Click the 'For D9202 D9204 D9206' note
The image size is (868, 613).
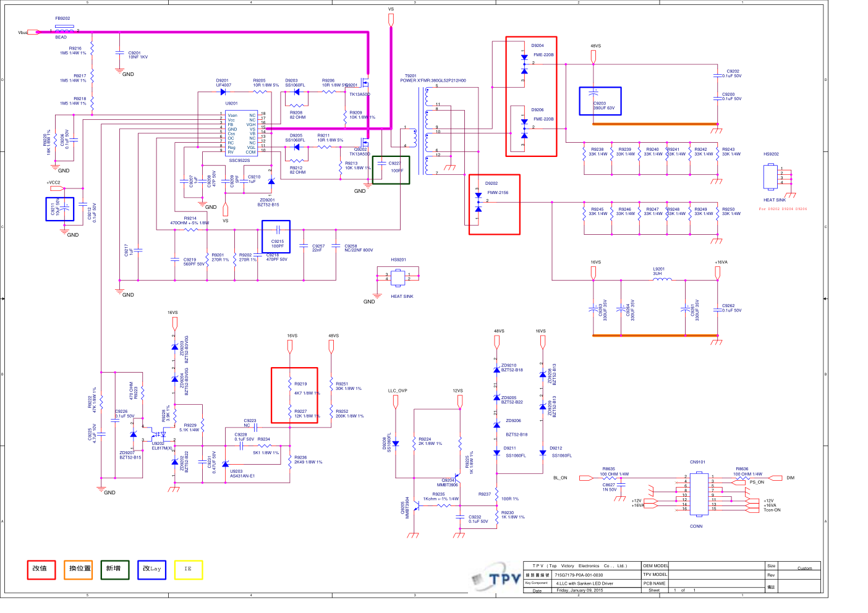point(783,209)
